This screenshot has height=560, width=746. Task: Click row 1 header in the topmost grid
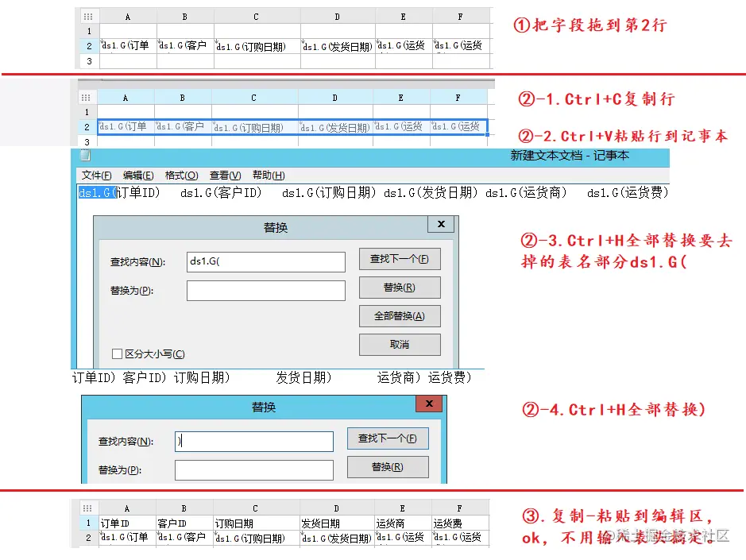[89, 31]
